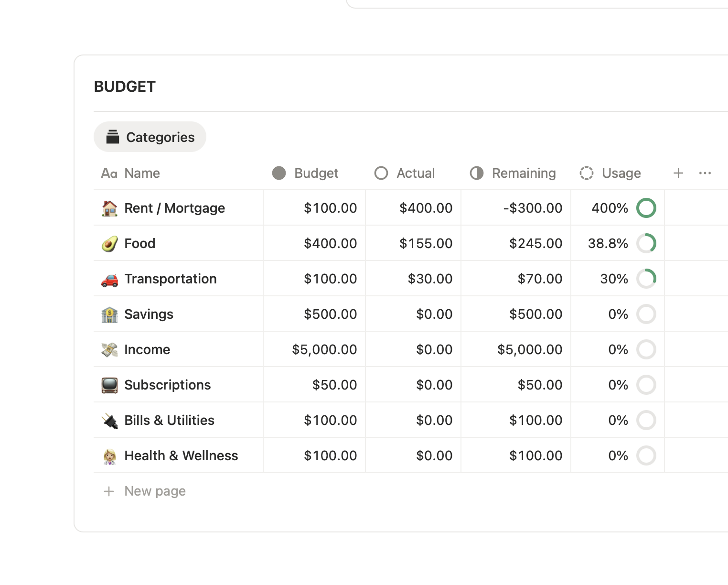The image size is (728, 585).
Task: Click the avocado icon beside Food
Action: coord(109,243)
